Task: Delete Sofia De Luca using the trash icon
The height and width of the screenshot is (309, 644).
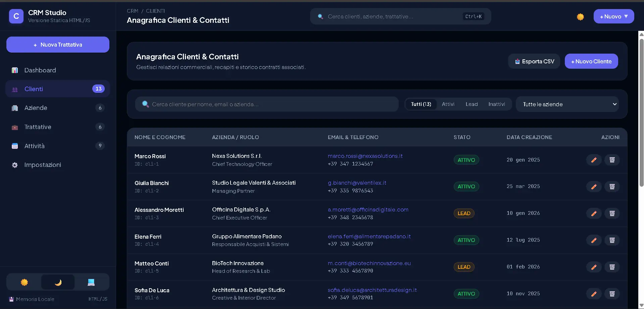Action: [612, 294]
